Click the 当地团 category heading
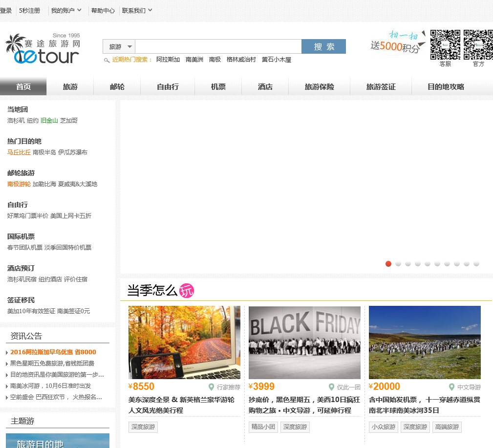The width and height of the screenshot is (493, 448). pos(18,109)
